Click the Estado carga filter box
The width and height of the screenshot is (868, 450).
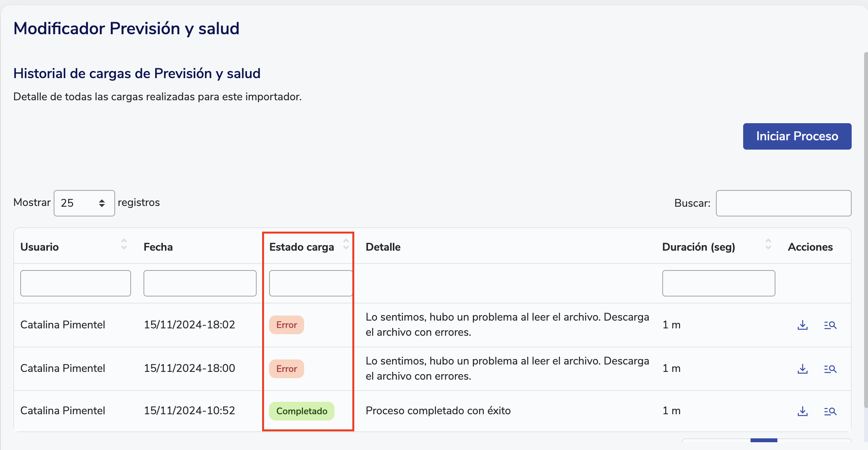310,283
